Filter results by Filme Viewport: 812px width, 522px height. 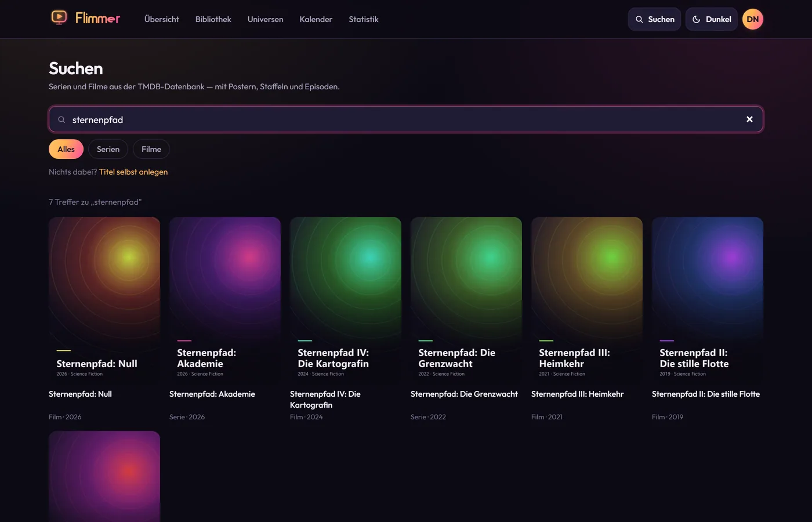point(151,149)
